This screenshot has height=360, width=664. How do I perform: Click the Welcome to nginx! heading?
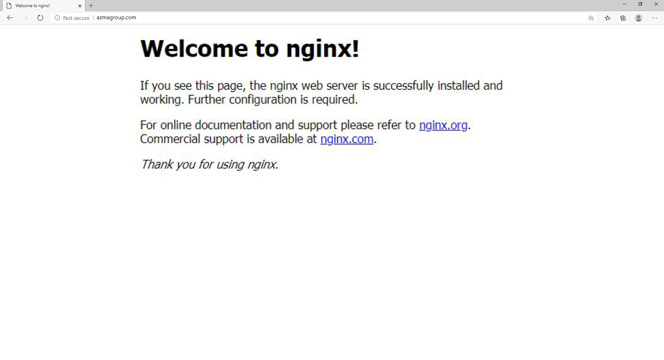(x=250, y=48)
